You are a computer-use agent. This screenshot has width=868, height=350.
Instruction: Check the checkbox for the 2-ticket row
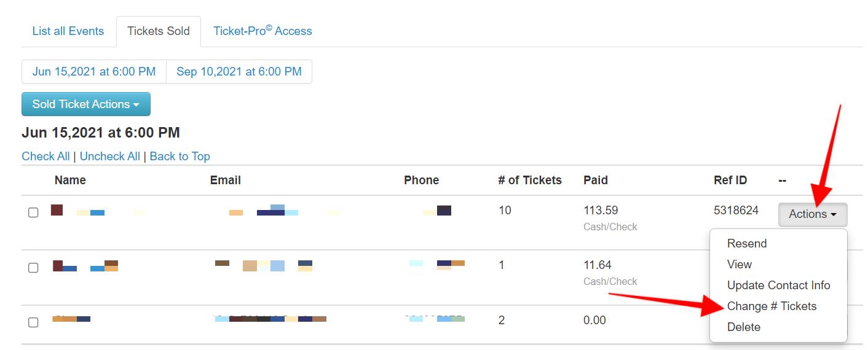coord(33,322)
